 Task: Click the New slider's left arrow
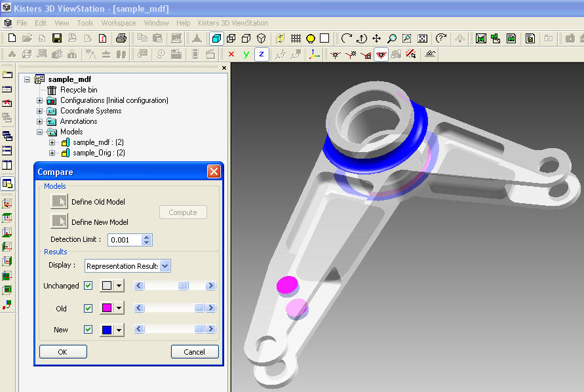tap(139, 329)
